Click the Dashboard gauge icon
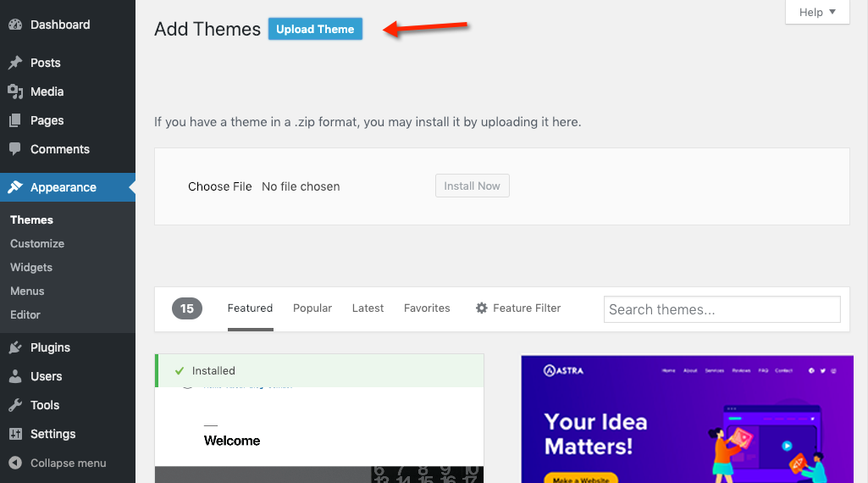This screenshot has height=483, width=868. point(15,25)
